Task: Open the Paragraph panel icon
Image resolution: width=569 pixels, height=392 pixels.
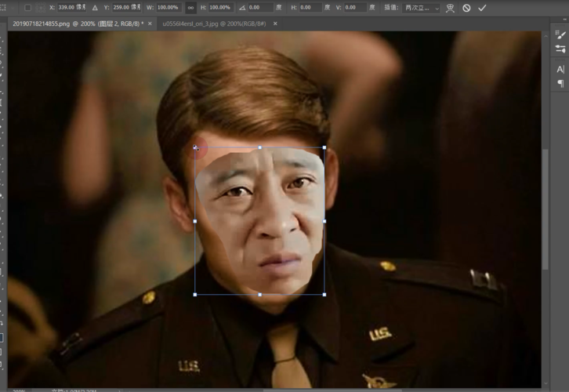Action: click(x=560, y=84)
